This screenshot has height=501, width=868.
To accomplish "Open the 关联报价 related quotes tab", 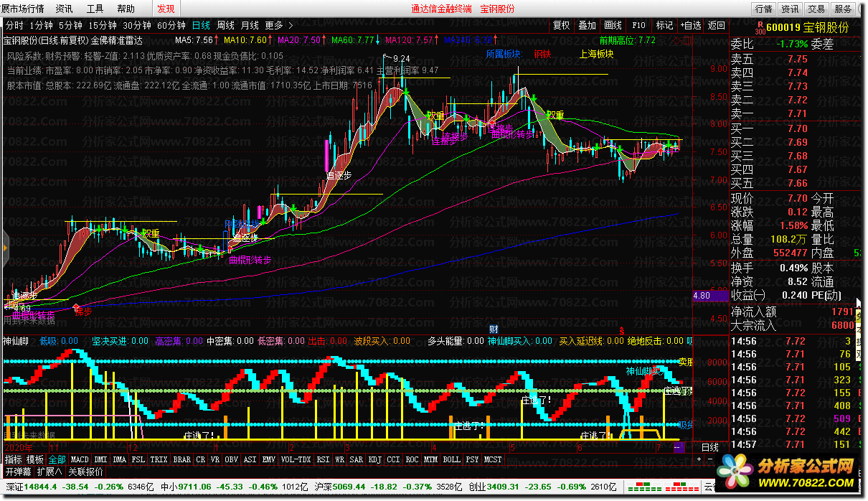I will [85, 472].
